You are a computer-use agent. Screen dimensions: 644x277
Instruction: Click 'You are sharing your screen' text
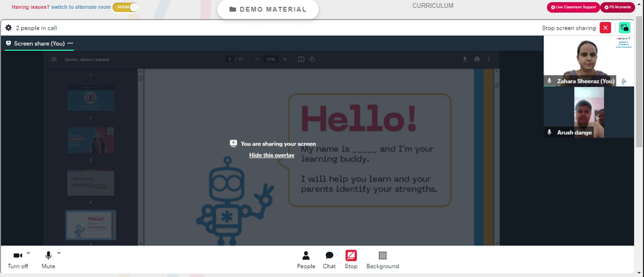pos(278,144)
